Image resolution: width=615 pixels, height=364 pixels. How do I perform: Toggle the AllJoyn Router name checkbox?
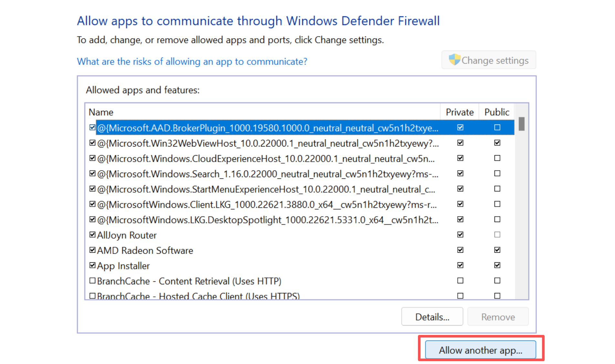coord(92,235)
